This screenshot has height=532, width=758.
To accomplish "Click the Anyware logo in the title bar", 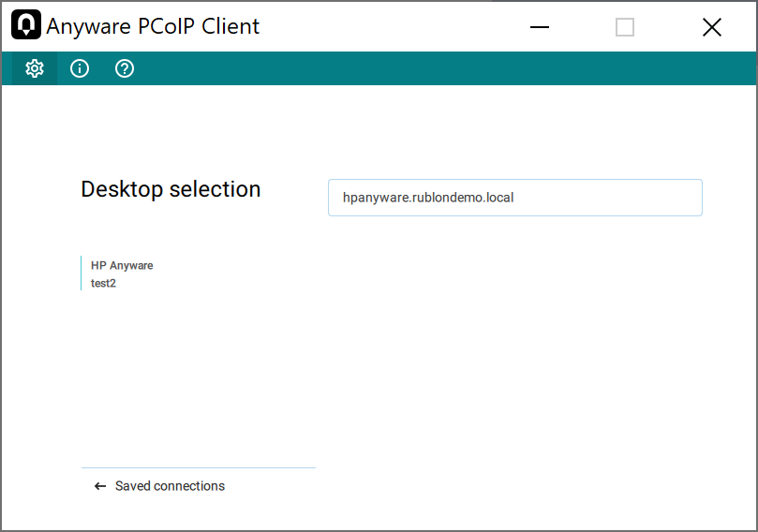I will click(x=26, y=26).
